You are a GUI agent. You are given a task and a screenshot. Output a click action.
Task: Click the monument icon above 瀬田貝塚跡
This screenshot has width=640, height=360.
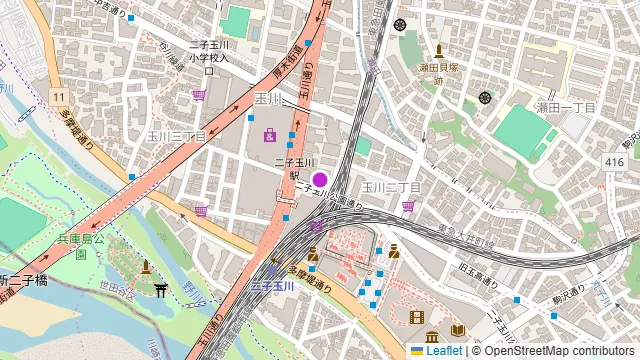click(439, 51)
